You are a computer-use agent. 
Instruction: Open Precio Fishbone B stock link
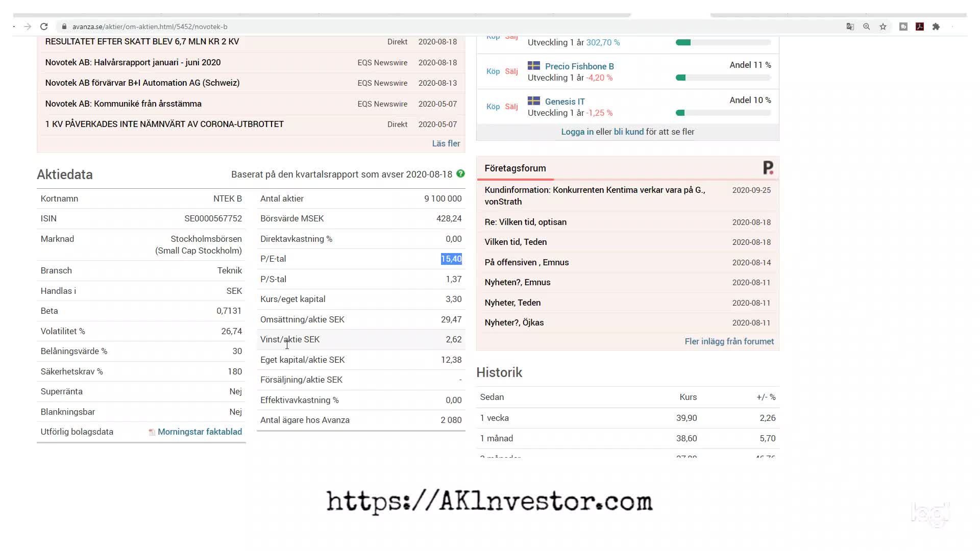(x=579, y=66)
